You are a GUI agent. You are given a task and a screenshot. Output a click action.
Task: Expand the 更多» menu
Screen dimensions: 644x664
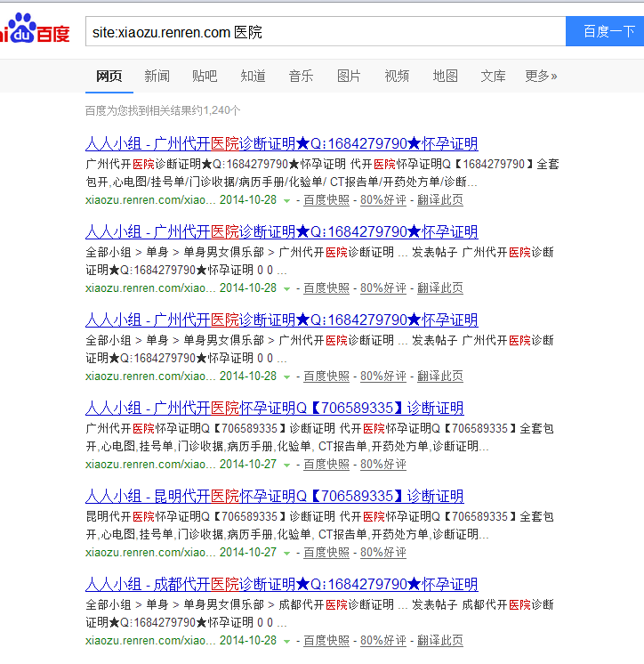[x=541, y=77]
